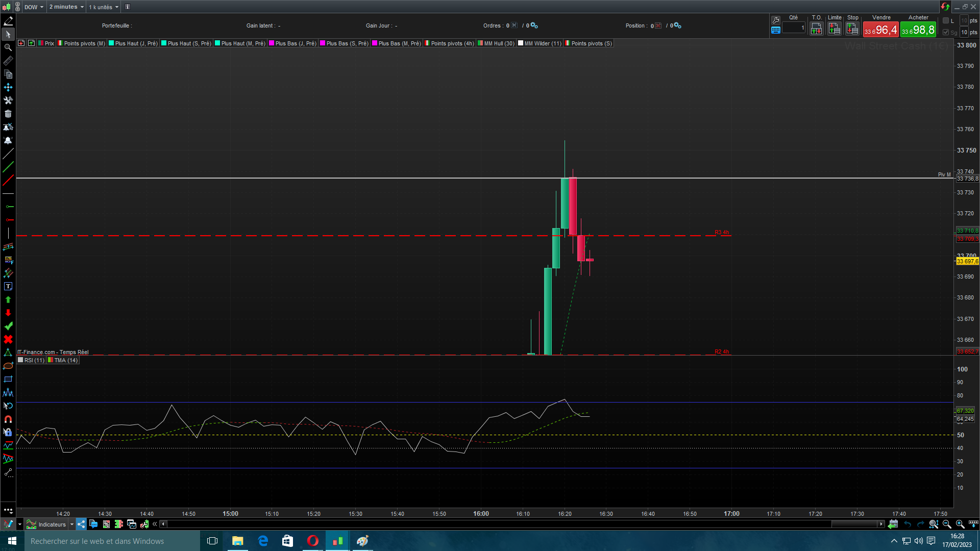Select the zoom magnifier tool in left toolbar

point(8,47)
